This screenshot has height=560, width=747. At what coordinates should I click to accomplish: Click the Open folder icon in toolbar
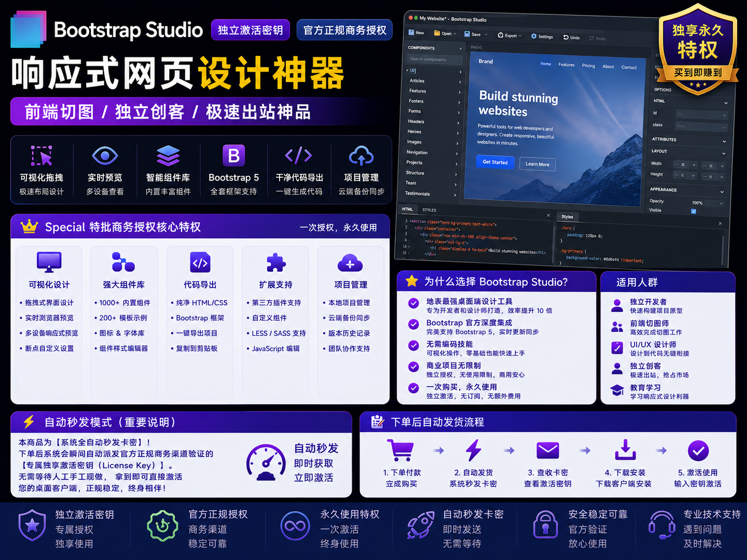437,33
